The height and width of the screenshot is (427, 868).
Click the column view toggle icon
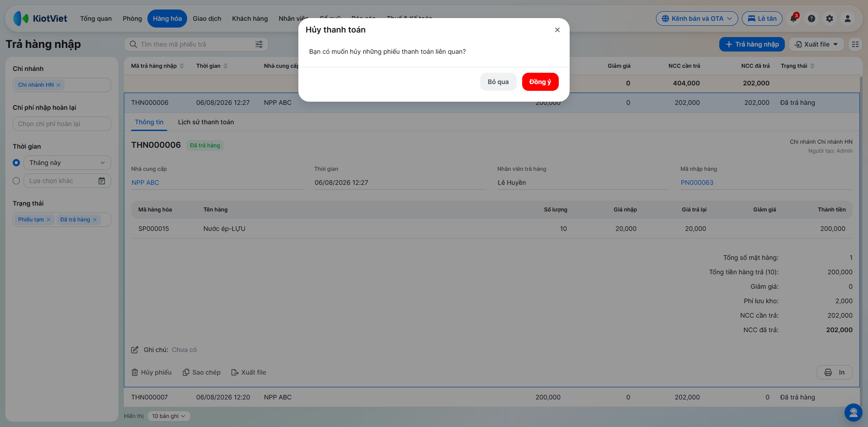pyautogui.click(x=855, y=44)
